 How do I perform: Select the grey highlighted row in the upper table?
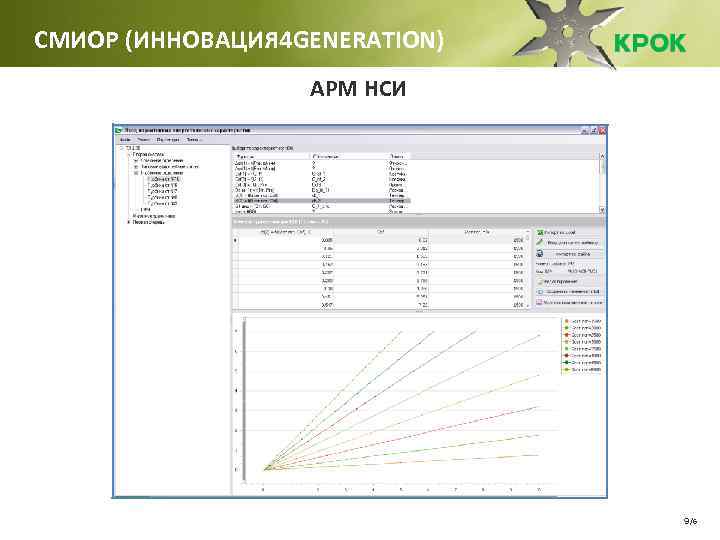(321, 201)
